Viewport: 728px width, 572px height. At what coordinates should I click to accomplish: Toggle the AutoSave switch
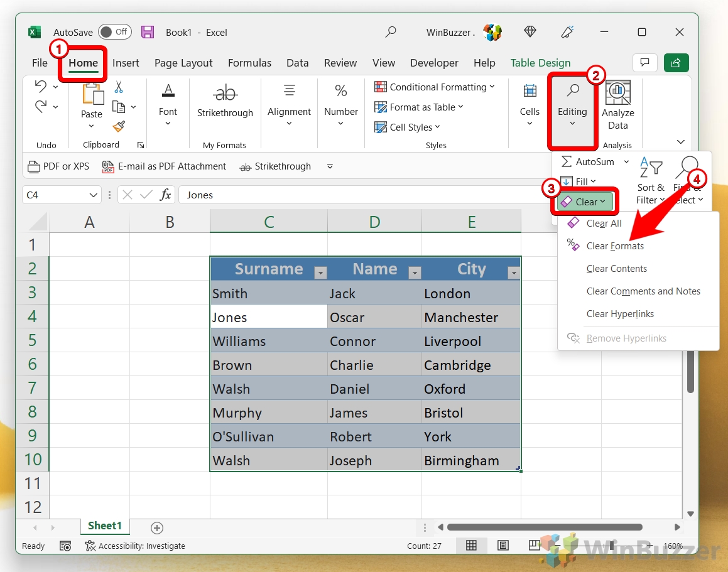115,31
